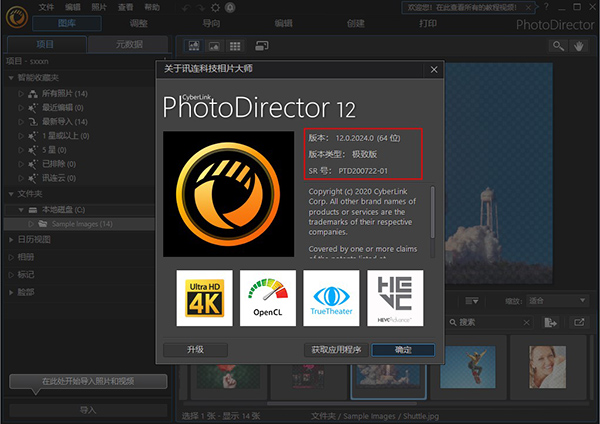
Task: Click the Undo arrow icon
Action: 186,8
